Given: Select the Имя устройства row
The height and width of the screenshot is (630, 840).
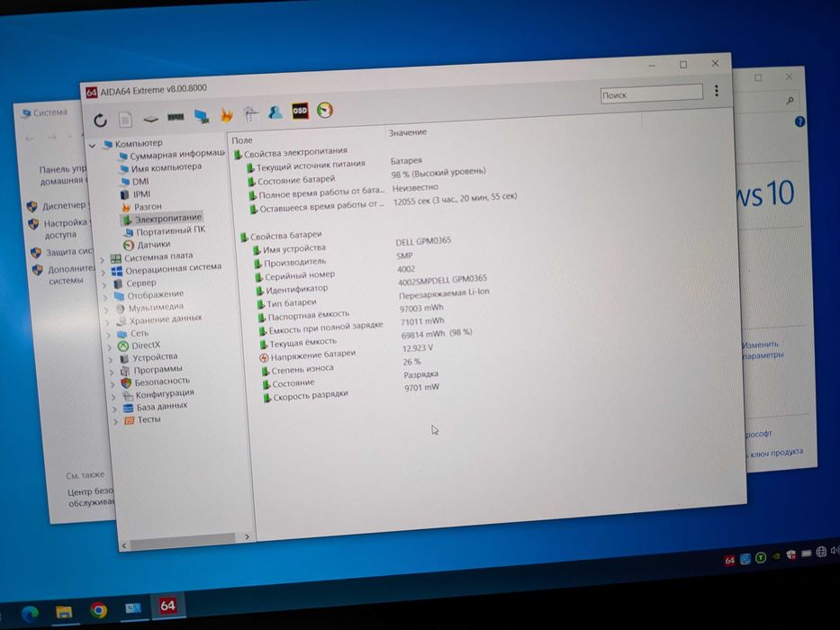Looking at the screenshot, I should [294, 248].
